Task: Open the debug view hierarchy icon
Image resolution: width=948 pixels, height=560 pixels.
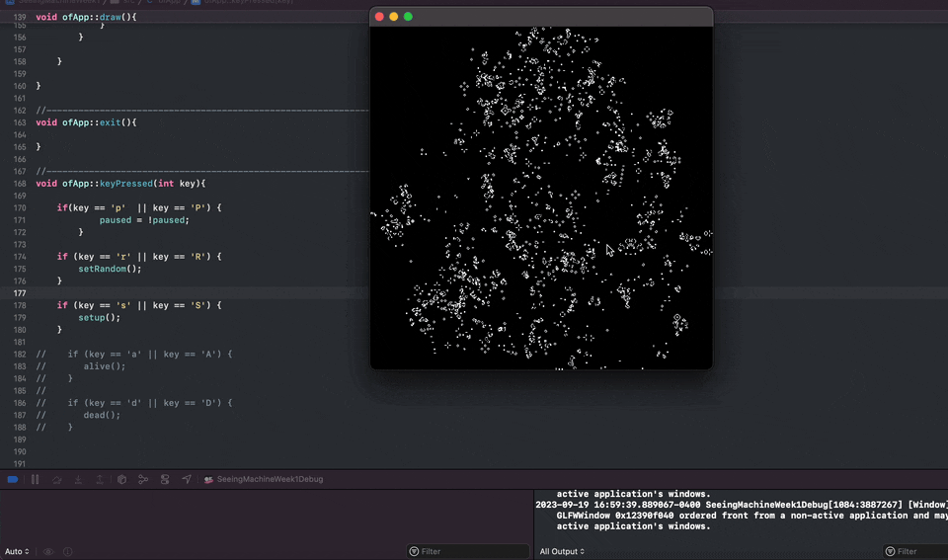Action: [x=121, y=479]
